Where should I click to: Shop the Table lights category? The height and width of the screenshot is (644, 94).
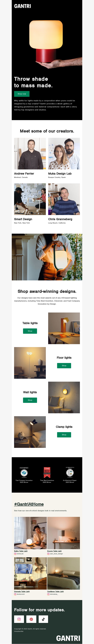tap(30, 331)
